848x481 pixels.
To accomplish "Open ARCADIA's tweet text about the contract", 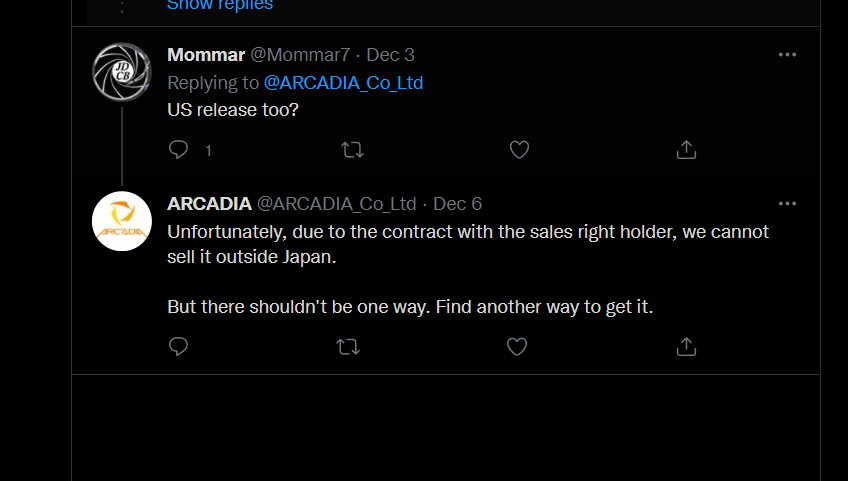I will (468, 269).
